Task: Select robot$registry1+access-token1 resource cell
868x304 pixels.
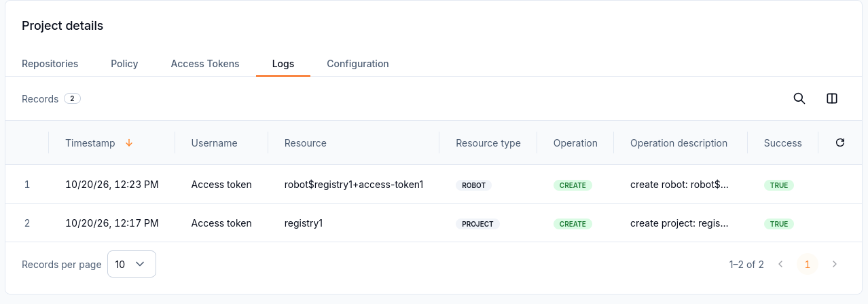Action: [x=354, y=185]
